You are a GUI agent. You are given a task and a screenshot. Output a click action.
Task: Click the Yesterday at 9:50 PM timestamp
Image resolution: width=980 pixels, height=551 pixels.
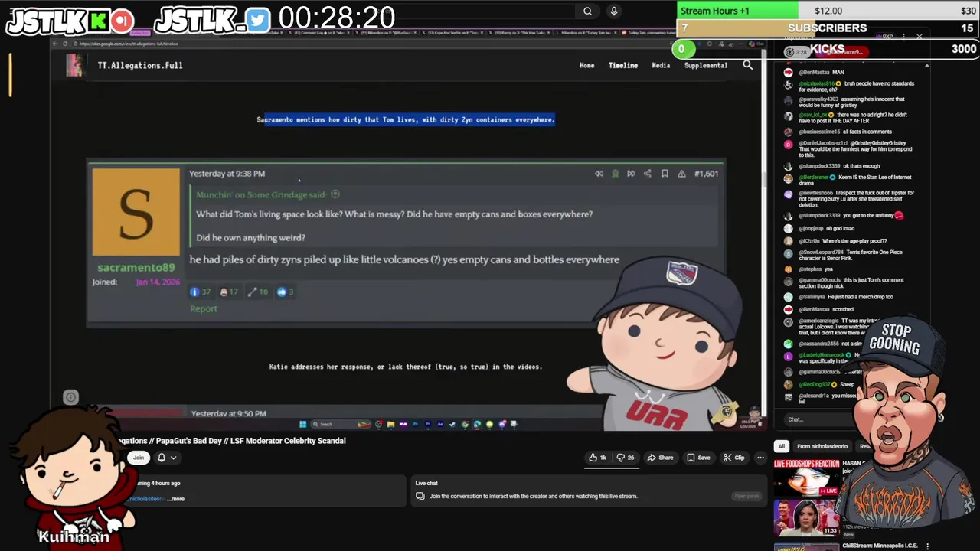[x=228, y=413]
